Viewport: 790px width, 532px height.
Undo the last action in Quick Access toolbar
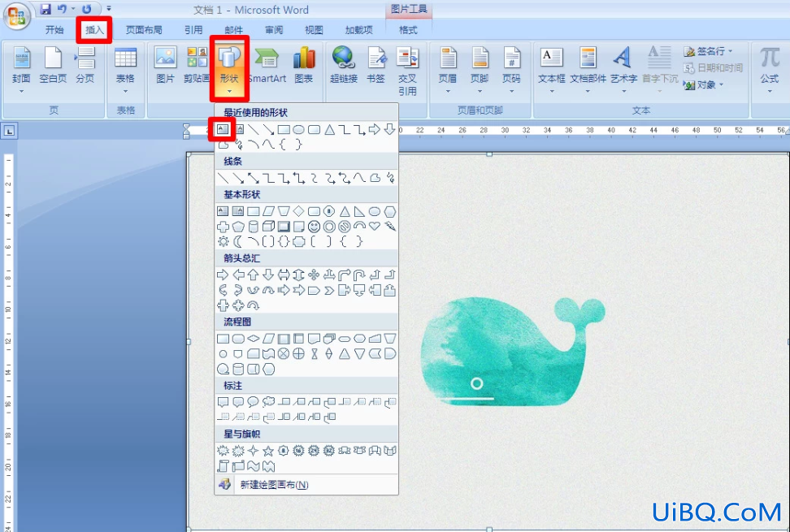point(62,9)
